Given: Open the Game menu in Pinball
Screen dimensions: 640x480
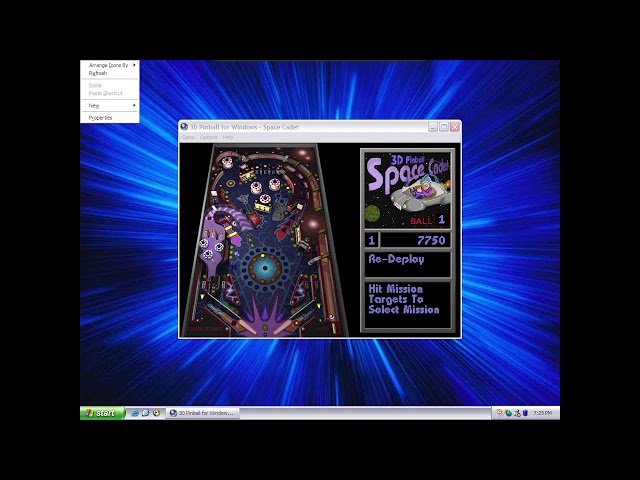Looking at the screenshot, I should tap(188, 137).
